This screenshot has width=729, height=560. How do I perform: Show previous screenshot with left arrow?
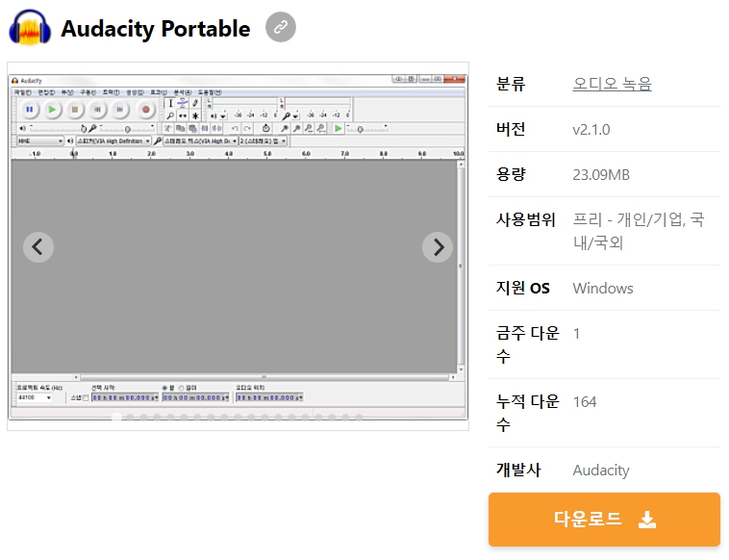[x=38, y=247]
